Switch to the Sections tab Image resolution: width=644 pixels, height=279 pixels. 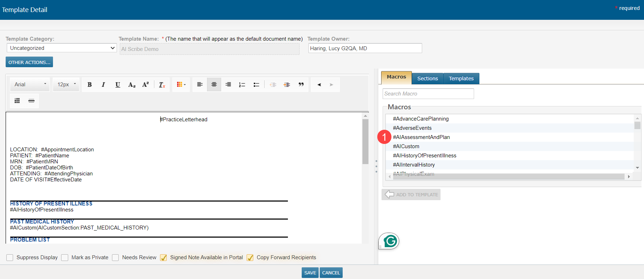coord(427,79)
